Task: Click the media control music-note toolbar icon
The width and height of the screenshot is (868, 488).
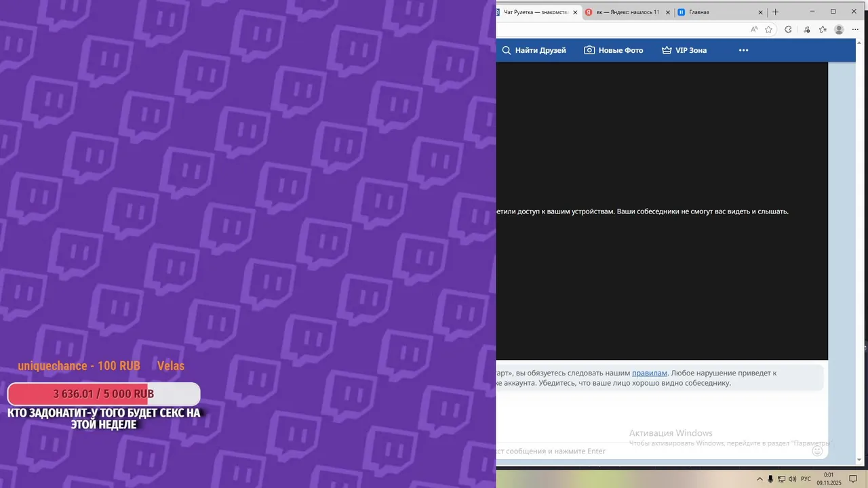Action: point(806,30)
